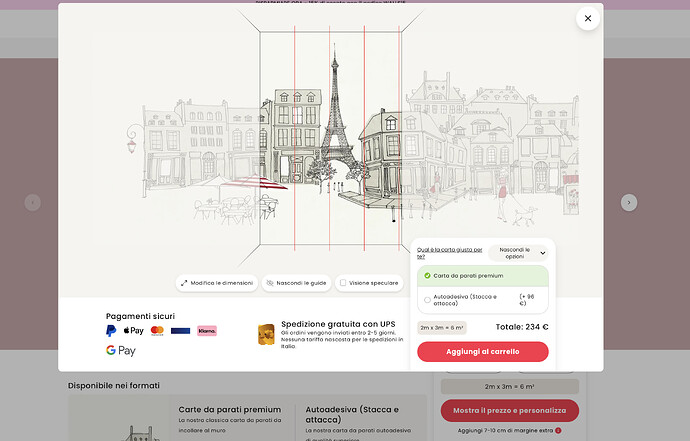690x441 pixels.
Task: Toggle the Visione speculare checkbox
Action: 343,283
